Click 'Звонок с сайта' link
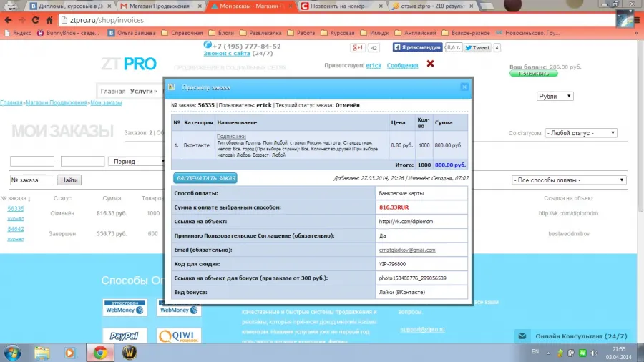644x362 pixels. [x=227, y=54]
